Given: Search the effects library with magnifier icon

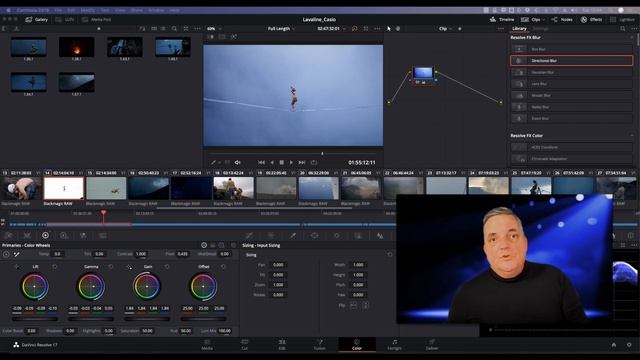Looking at the screenshot, I should click(623, 29).
